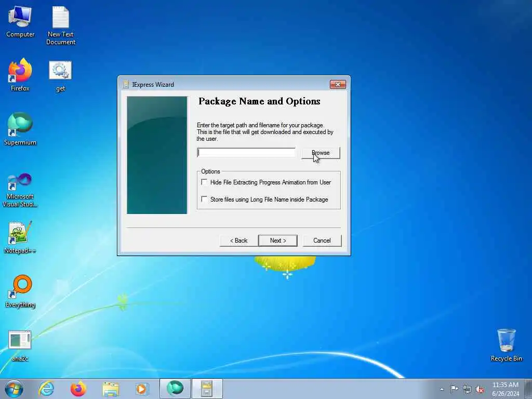Open the Computer desktop icon
This screenshot has height=399, width=532.
20,21
